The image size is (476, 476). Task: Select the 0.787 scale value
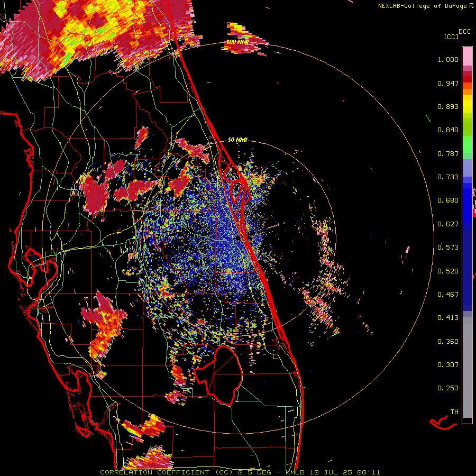point(448,153)
